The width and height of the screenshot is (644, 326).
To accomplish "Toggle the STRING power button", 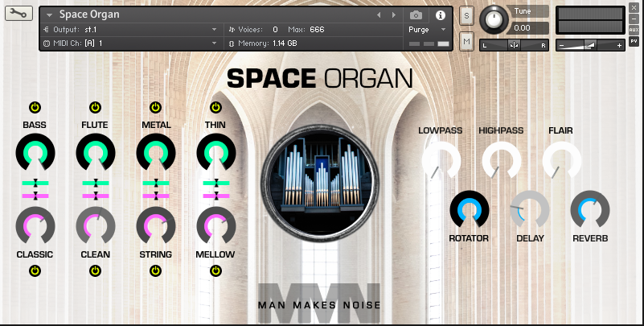I will click(x=155, y=270).
